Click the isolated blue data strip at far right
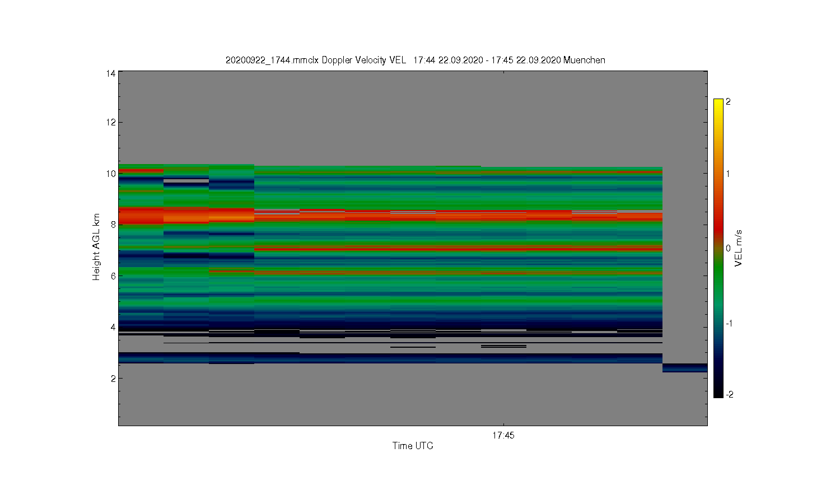840x504 pixels. [x=685, y=368]
